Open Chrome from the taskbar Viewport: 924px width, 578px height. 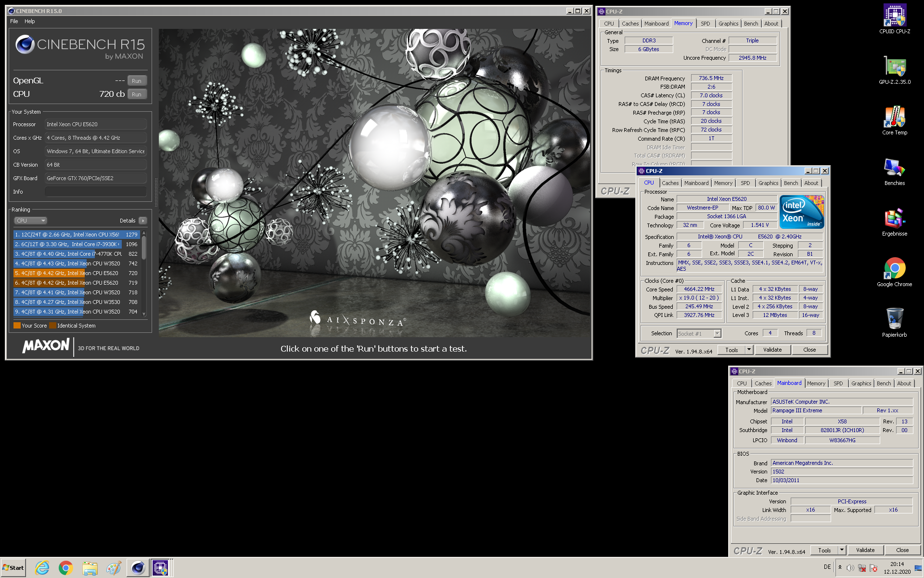coord(66,568)
